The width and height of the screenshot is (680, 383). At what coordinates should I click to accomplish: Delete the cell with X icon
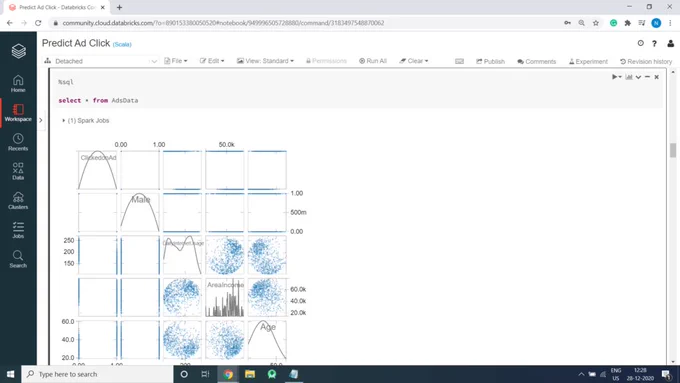[x=657, y=77]
